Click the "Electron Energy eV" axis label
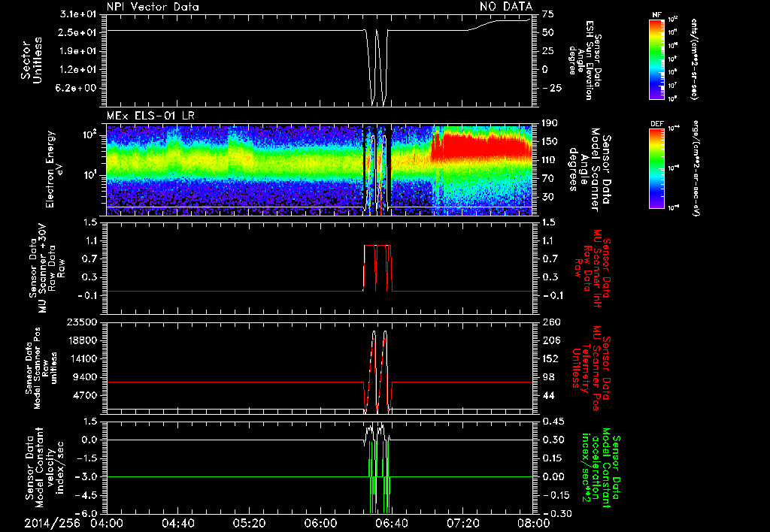770x532 pixels. coord(54,168)
